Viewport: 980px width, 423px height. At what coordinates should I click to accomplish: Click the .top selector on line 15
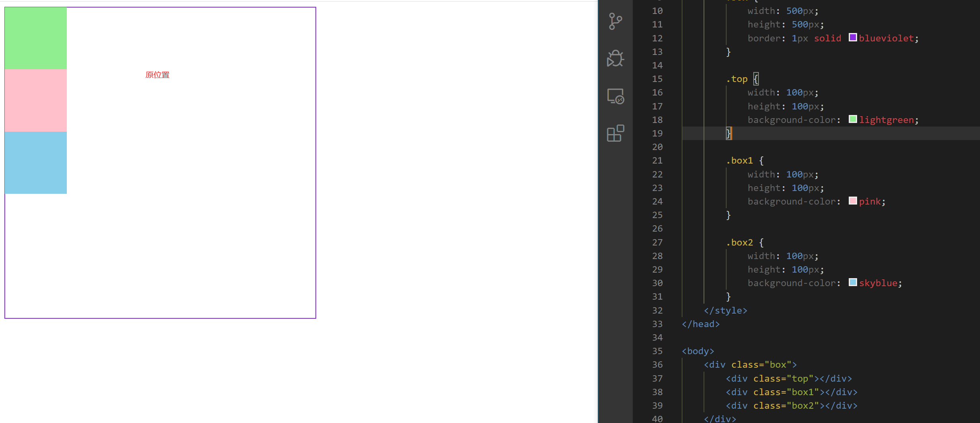(x=737, y=79)
